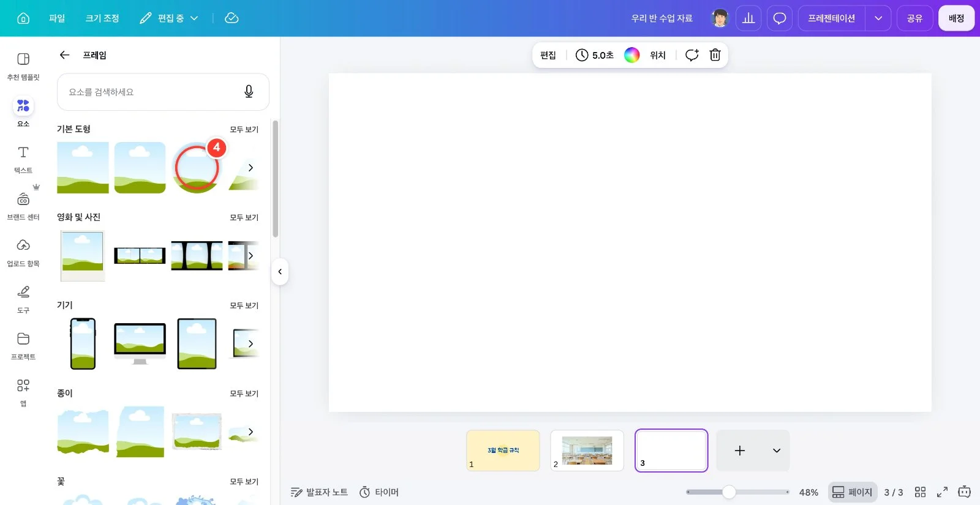Set page duration 5.0초 timing
The image size is (980, 505).
(x=594, y=55)
